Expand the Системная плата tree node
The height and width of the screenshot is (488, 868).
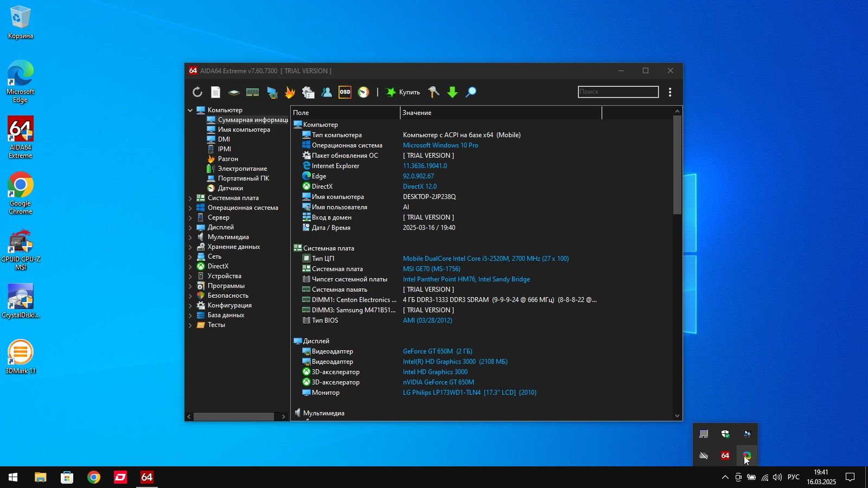coord(190,198)
